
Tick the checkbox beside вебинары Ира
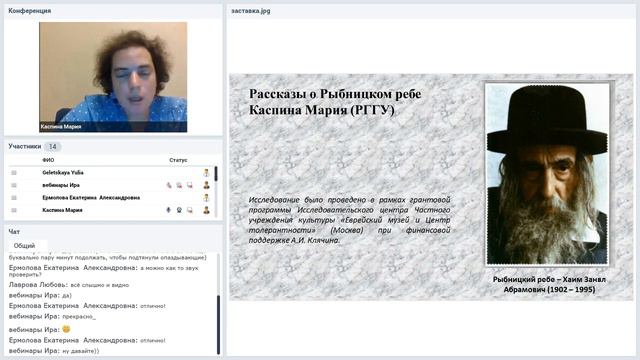tap(14, 185)
